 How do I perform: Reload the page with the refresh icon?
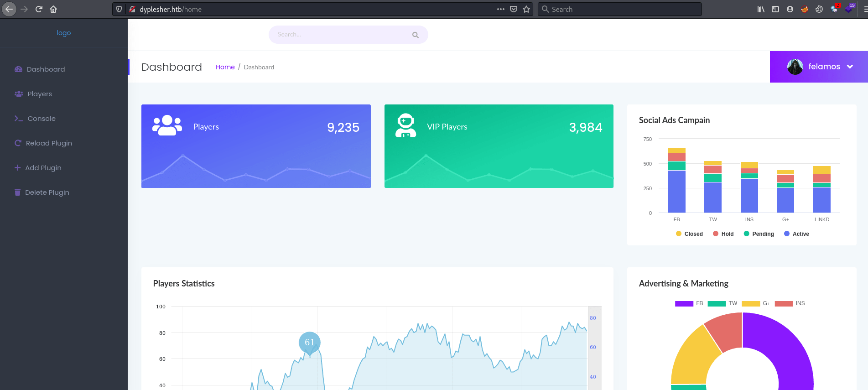click(x=39, y=9)
